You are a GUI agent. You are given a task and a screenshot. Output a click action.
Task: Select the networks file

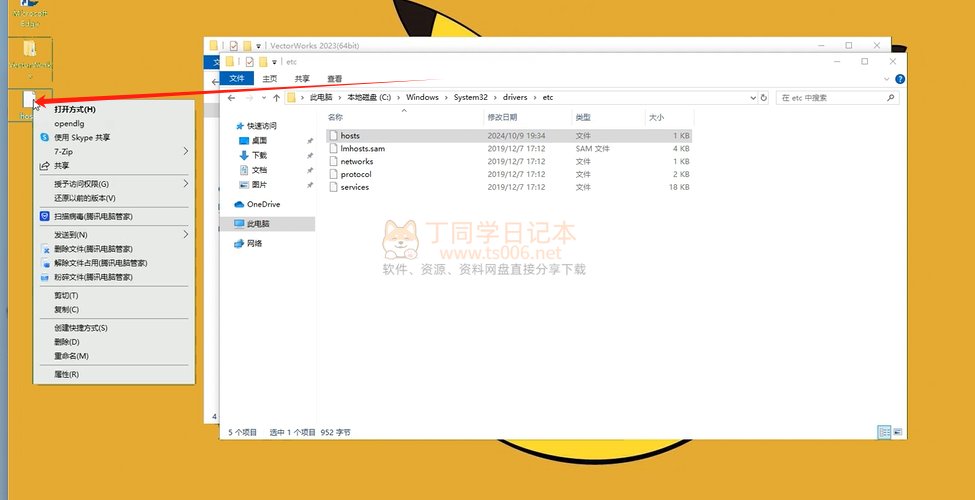509,162
